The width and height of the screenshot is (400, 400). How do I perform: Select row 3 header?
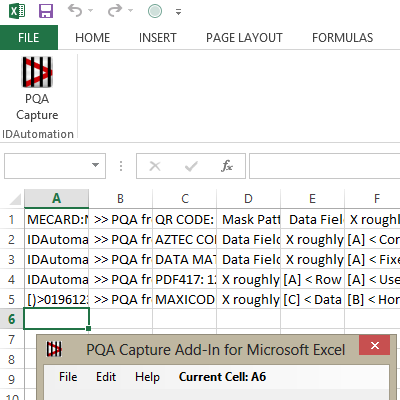12,259
